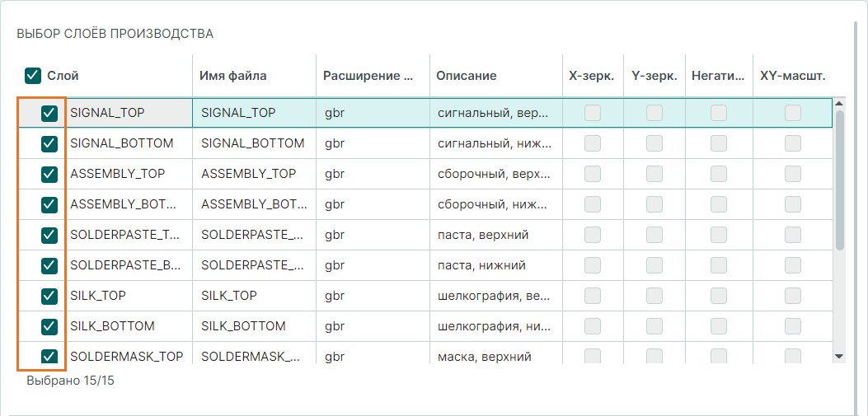Uncheck the SIGNAL_BOTTOM layer checkbox
The height and width of the screenshot is (416, 868).
click(x=49, y=144)
